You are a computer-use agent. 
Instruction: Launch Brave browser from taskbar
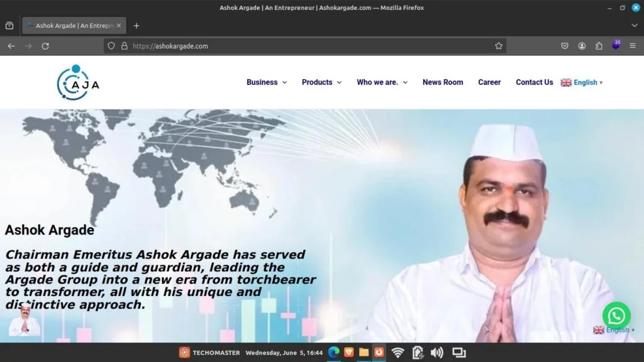click(348, 352)
